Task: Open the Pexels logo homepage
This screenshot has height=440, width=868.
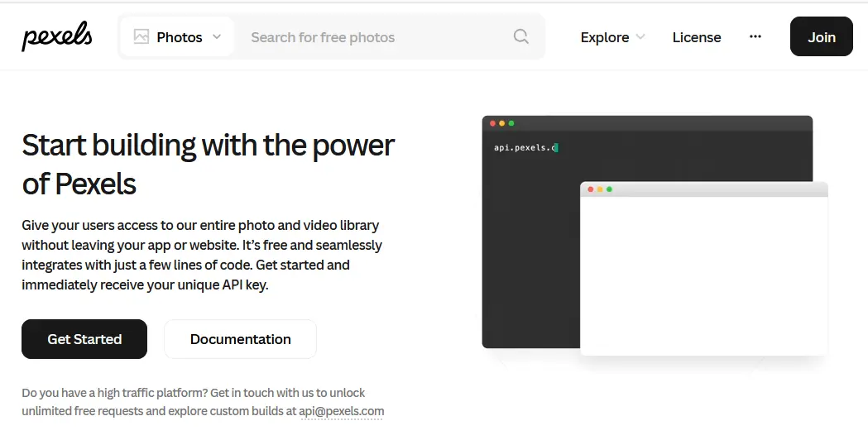Action: click(x=57, y=36)
